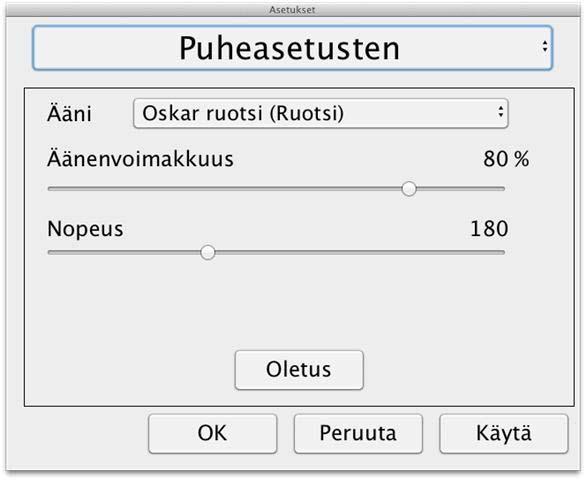Click the Nopeus label
Image resolution: width=586 pixels, height=480 pixels.
[85, 229]
